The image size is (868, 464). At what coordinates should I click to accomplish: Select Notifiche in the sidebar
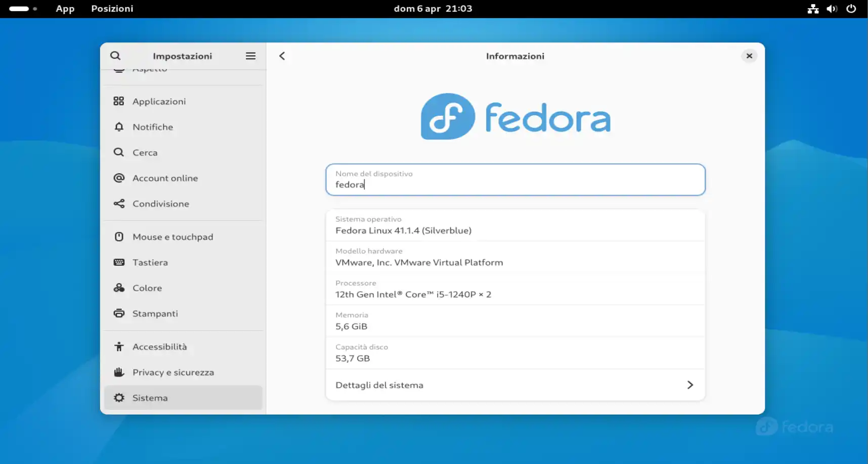click(x=183, y=127)
